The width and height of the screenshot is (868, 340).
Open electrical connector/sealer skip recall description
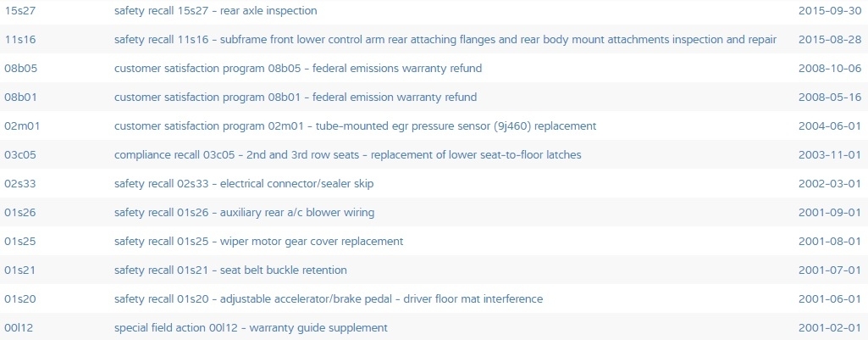(x=243, y=184)
